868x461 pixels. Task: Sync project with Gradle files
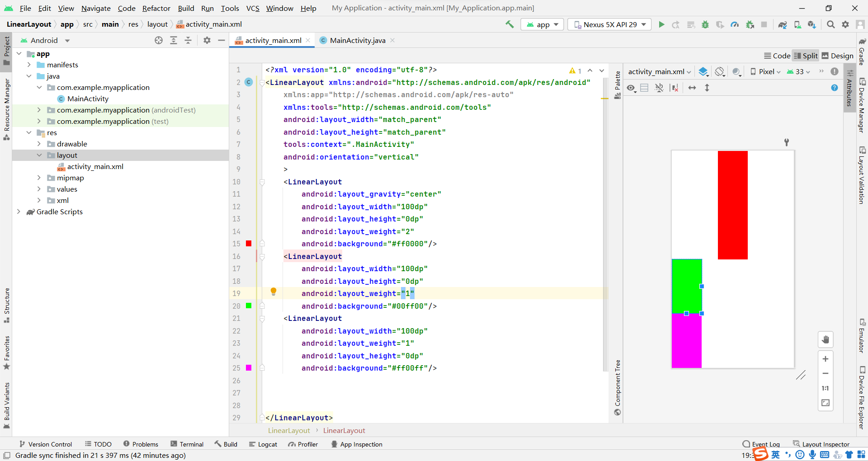[x=783, y=24]
